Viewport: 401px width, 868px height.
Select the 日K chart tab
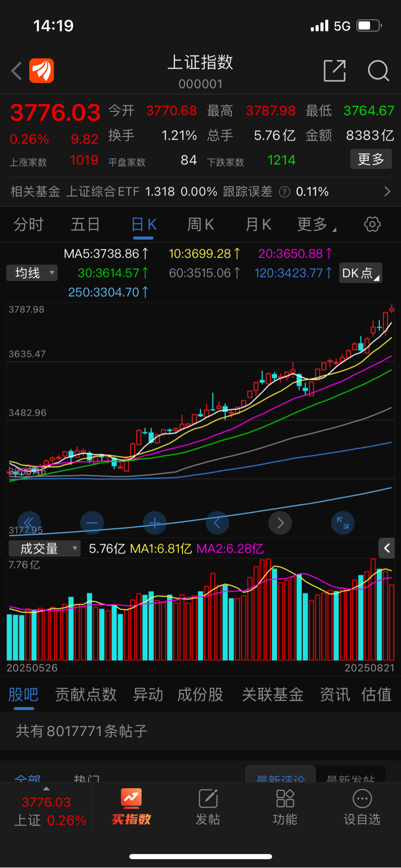tap(144, 224)
